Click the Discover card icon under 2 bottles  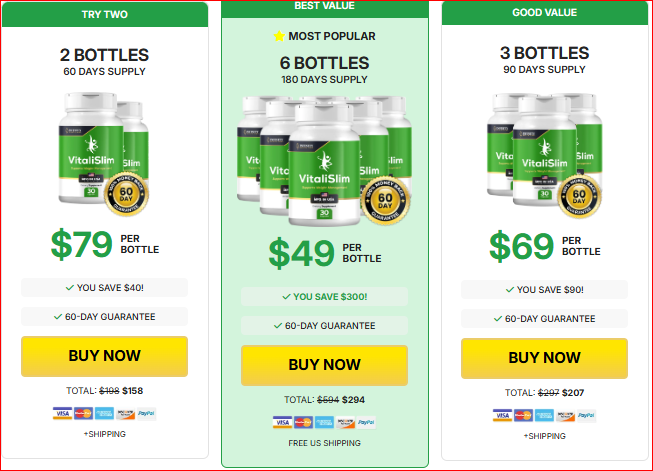[125, 414]
